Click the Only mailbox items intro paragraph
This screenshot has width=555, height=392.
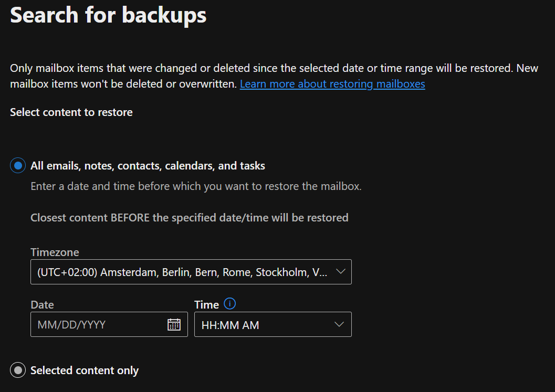pyautogui.click(x=274, y=76)
